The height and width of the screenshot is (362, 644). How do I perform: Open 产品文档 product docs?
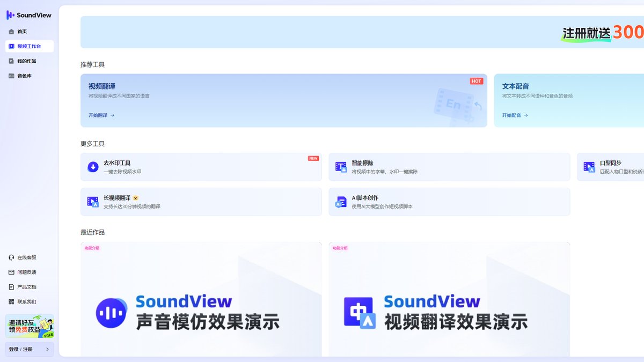(27, 287)
